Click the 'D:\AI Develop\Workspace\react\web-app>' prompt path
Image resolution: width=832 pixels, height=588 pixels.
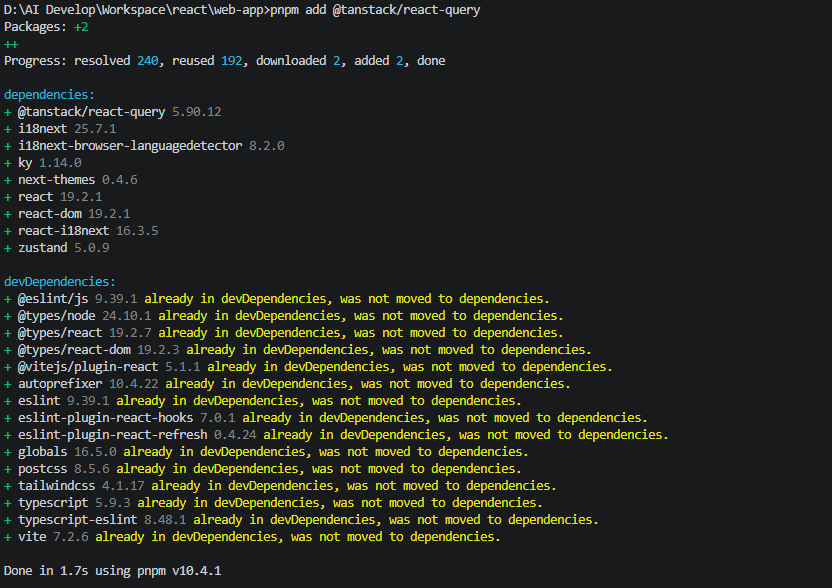pyautogui.click(x=137, y=10)
